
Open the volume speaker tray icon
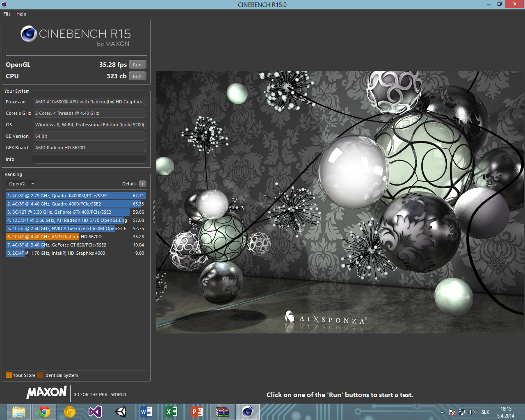click(x=472, y=412)
